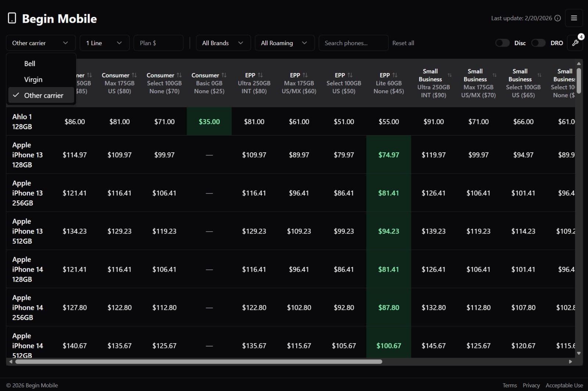Click the Search phones input field
This screenshot has height=391, width=588.
pyautogui.click(x=353, y=43)
